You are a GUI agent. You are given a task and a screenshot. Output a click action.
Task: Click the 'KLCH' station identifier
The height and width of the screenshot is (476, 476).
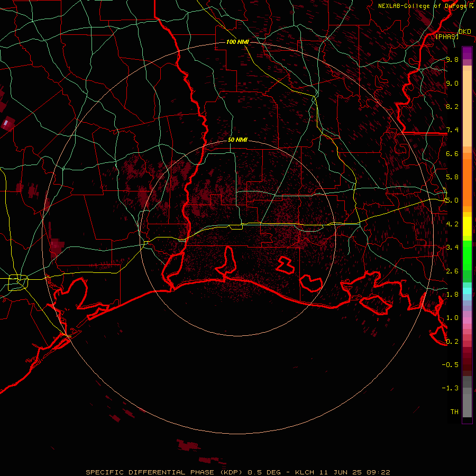(306, 472)
